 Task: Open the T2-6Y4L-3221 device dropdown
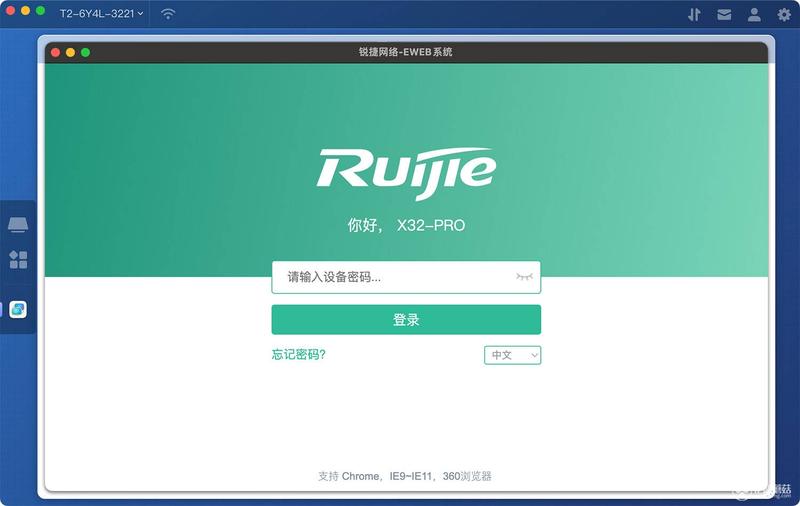click(x=101, y=14)
